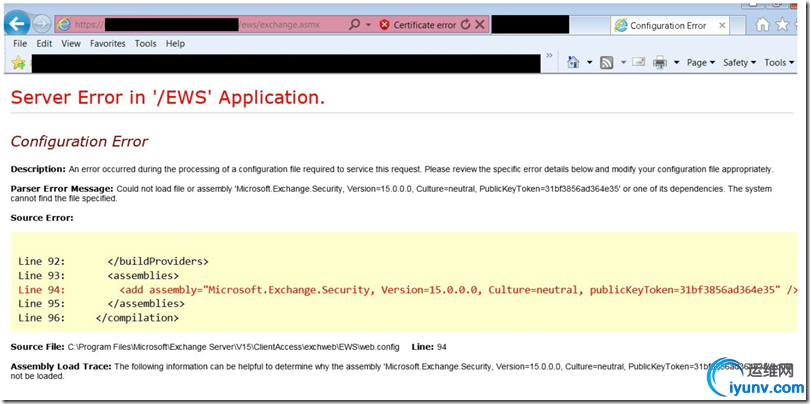Go back with the browser Back arrow
The image size is (810, 404).
click(x=18, y=24)
